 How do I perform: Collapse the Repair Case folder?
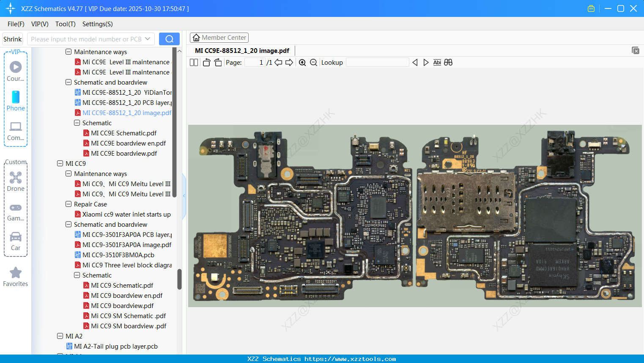pyautogui.click(x=69, y=204)
